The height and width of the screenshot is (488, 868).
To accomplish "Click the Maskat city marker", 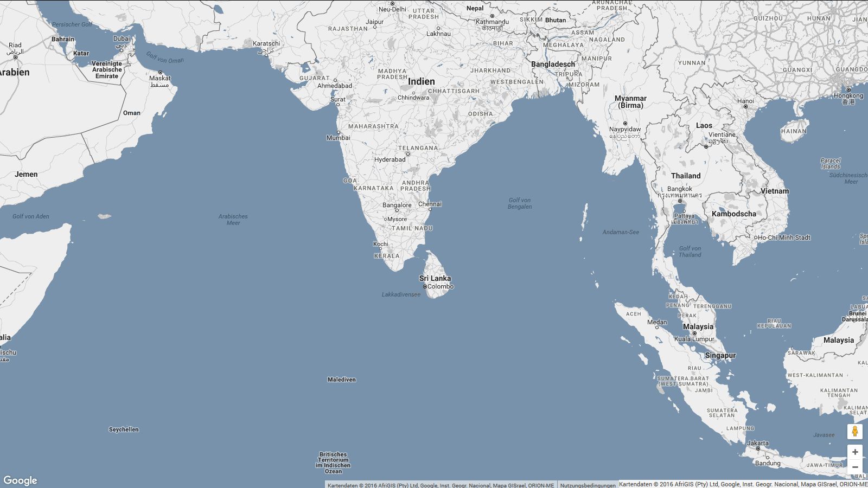I will point(160,73).
